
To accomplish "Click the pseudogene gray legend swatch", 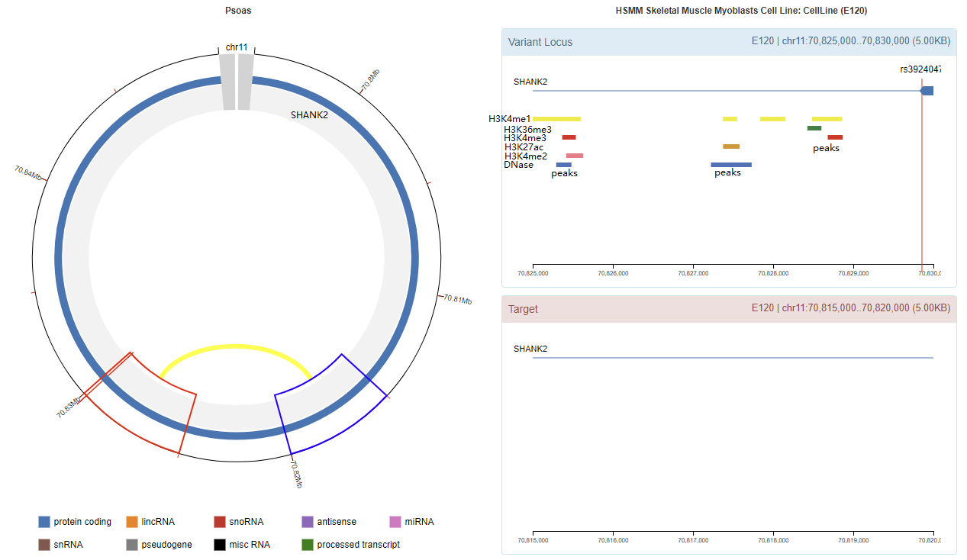I will pos(132,545).
